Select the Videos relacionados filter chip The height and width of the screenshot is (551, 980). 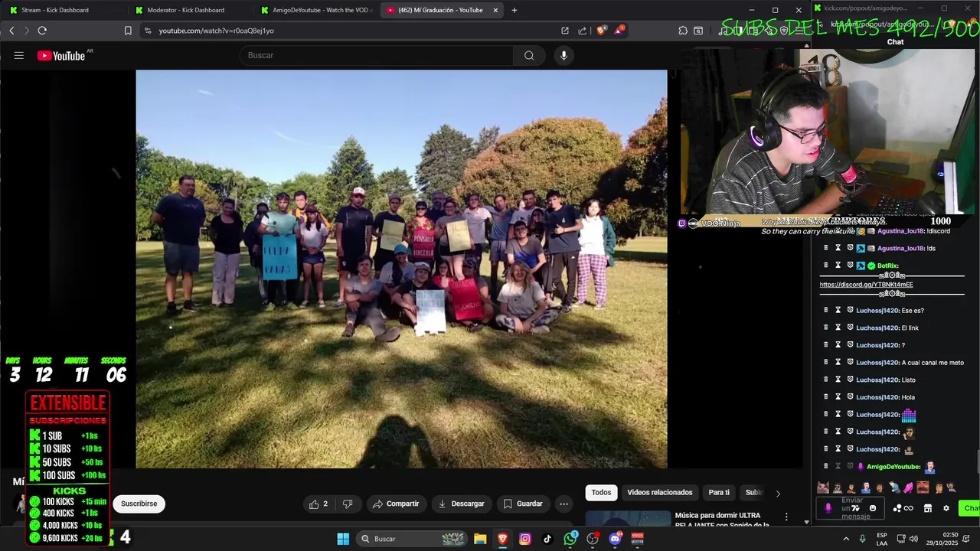pos(660,492)
